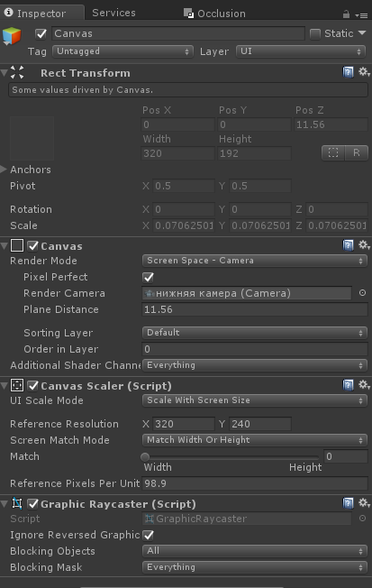Click the Reference Pixels Per Unit field
Image resolution: width=372 pixels, height=588 pixels.
tap(255, 483)
